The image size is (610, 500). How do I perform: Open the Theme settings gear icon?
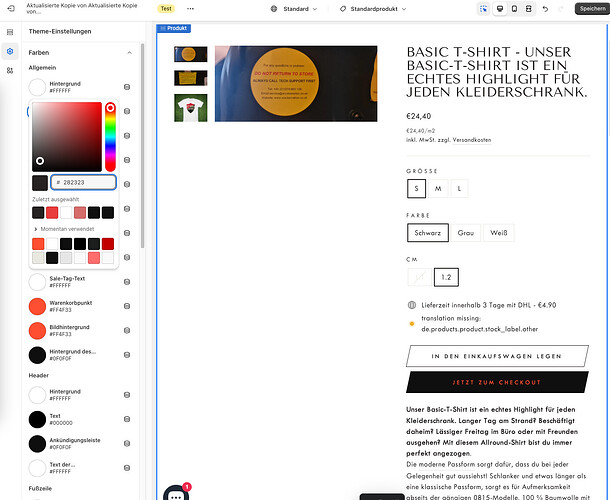(x=10, y=51)
